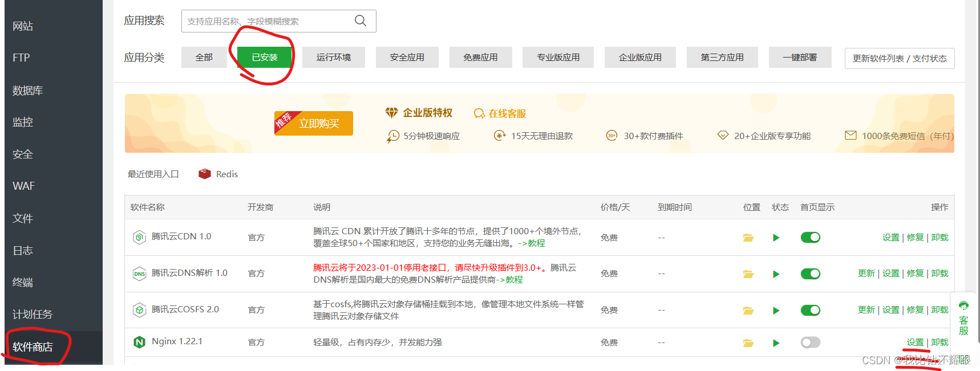Click the 30+款付费插件 icon
Screen dimensions: 980x371
tap(612, 136)
